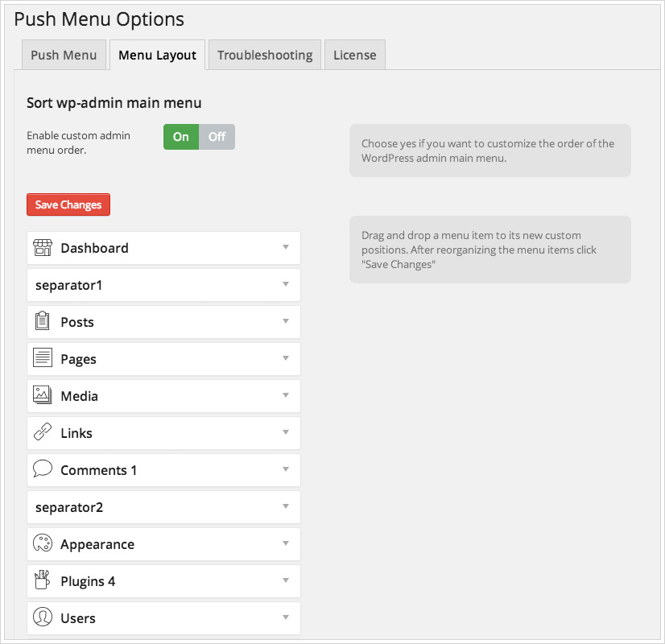Expand the Dashboard item arrow
665x644 pixels.
point(286,247)
